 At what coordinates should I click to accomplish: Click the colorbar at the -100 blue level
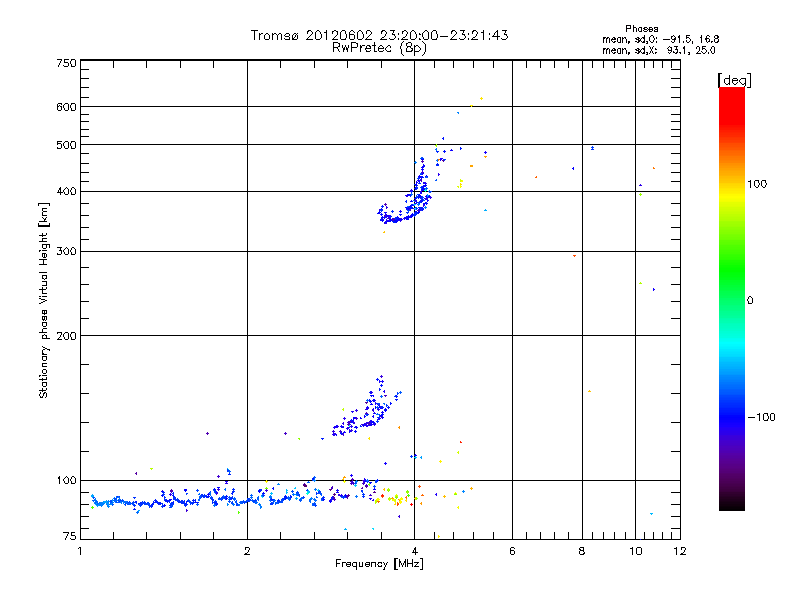[732, 417]
